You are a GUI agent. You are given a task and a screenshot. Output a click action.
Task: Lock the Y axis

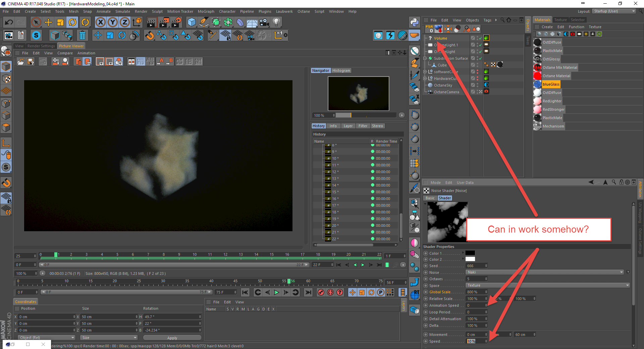(x=113, y=22)
